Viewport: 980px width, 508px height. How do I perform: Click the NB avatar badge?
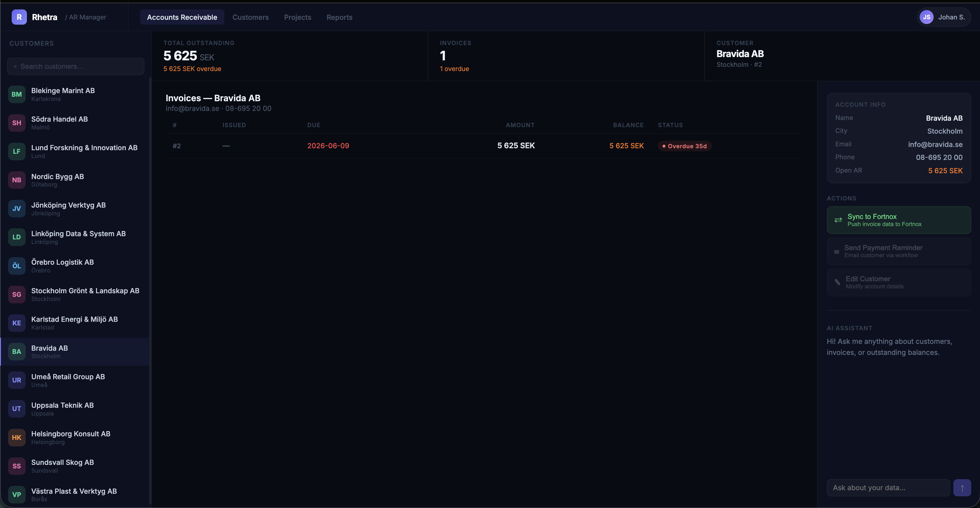click(16, 180)
